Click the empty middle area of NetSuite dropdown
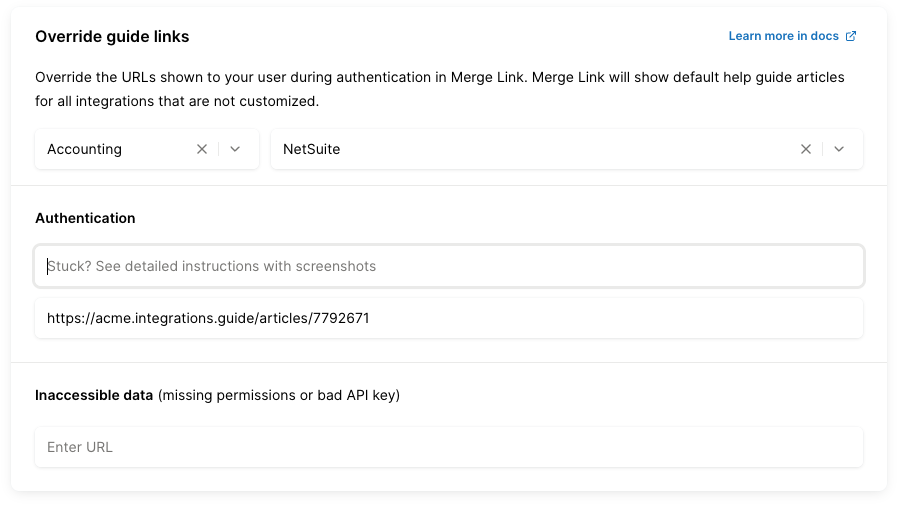The height and width of the screenshot is (511, 918). pyautogui.click(x=560, y=149)
